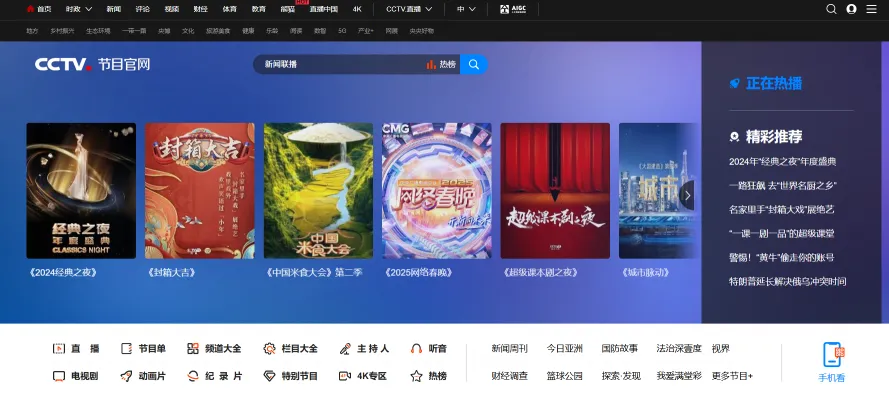The image size is (889, 412).
Task: Open the 探索·发现 program link
Action: coord(621,376)
